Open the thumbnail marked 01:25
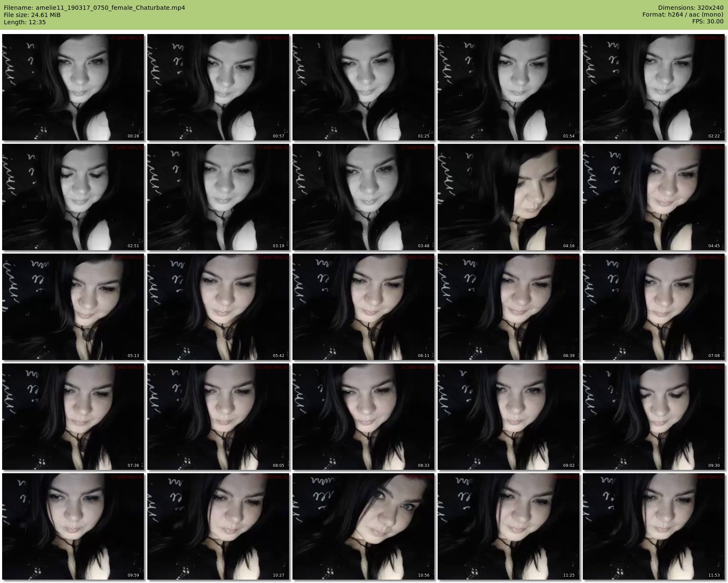 point(364,87)
